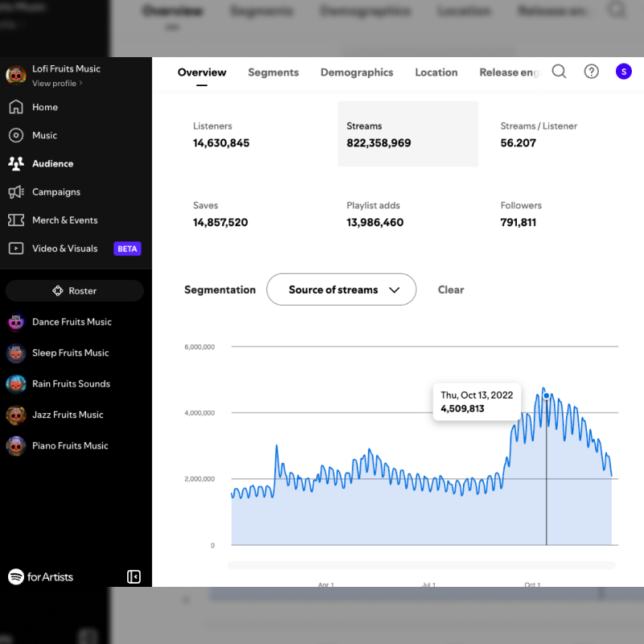The height and width of the screenshot is (644, 644).
Task: Select Jazz Fruits Music from roster
Action: point(68,415)
